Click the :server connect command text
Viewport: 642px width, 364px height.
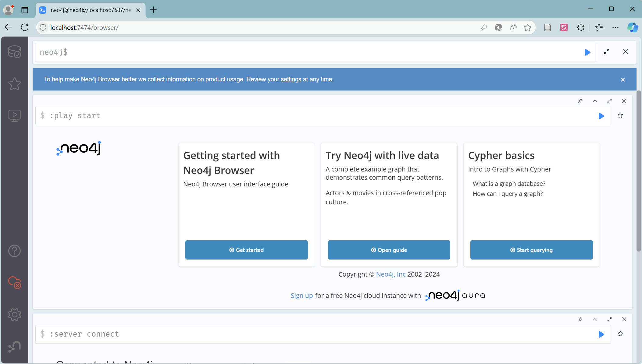point(84,334)
